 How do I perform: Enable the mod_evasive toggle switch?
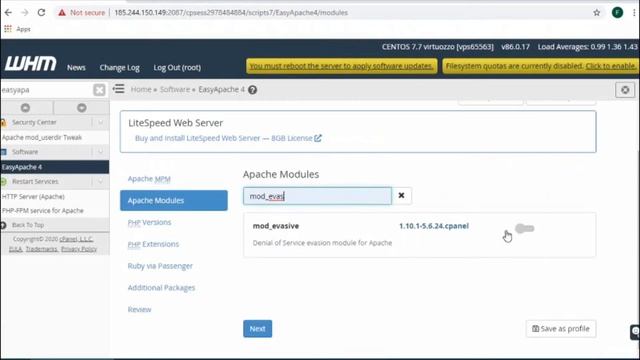click(x=524, y=229)
